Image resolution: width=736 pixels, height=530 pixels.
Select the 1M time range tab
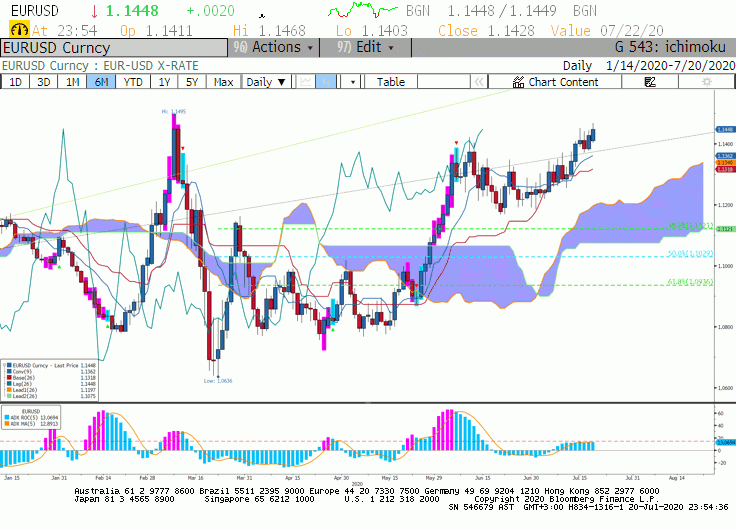[72, 82]
